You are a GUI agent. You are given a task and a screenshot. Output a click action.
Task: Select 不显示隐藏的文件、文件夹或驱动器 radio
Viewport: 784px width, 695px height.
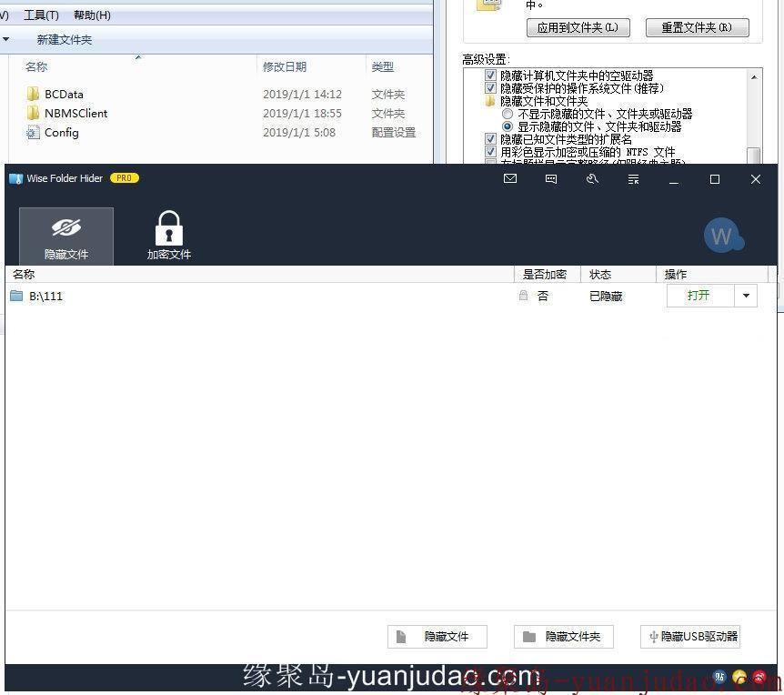click(x=508, y=114)
